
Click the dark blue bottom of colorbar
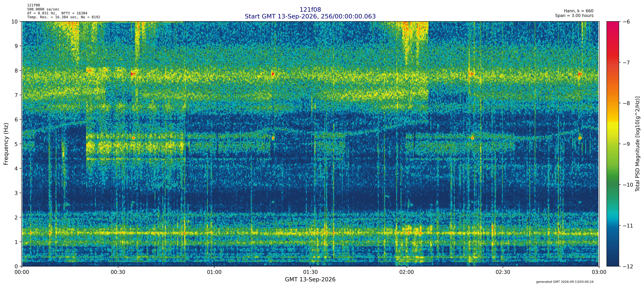613,260
